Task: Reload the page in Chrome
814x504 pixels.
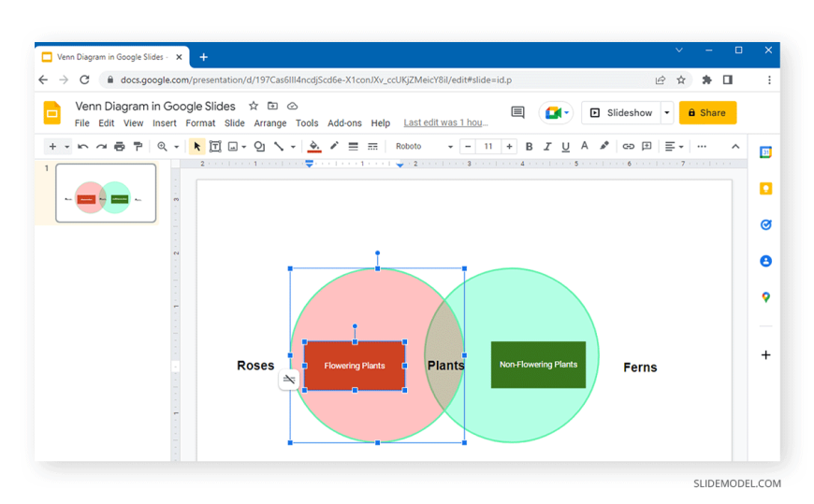Action: (x=84, y=79)
